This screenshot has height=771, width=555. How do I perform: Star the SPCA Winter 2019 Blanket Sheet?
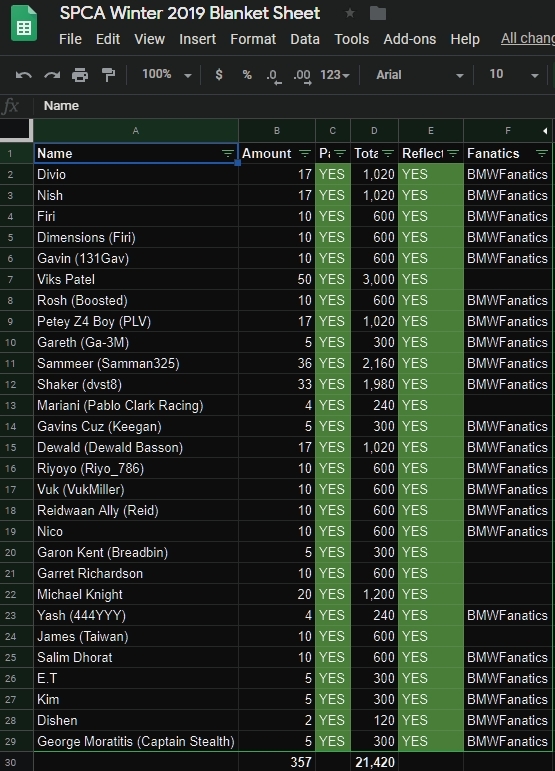pyautogui.click(x=350, y=13)
